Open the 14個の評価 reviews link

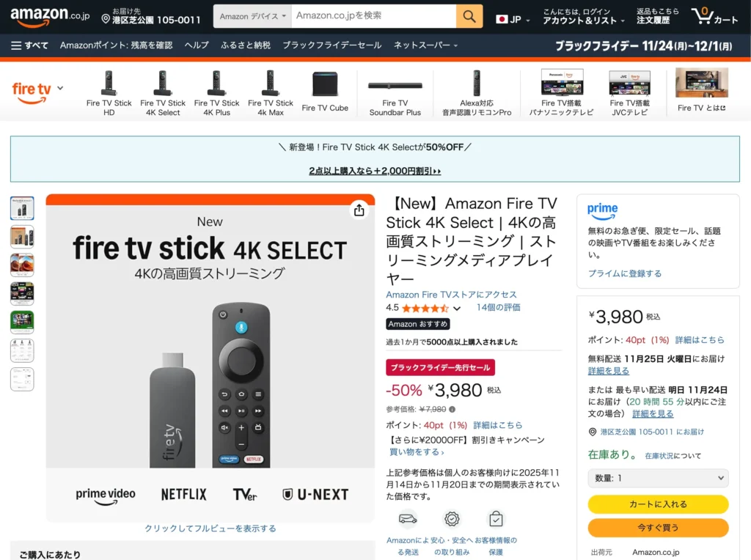(498, 307)
